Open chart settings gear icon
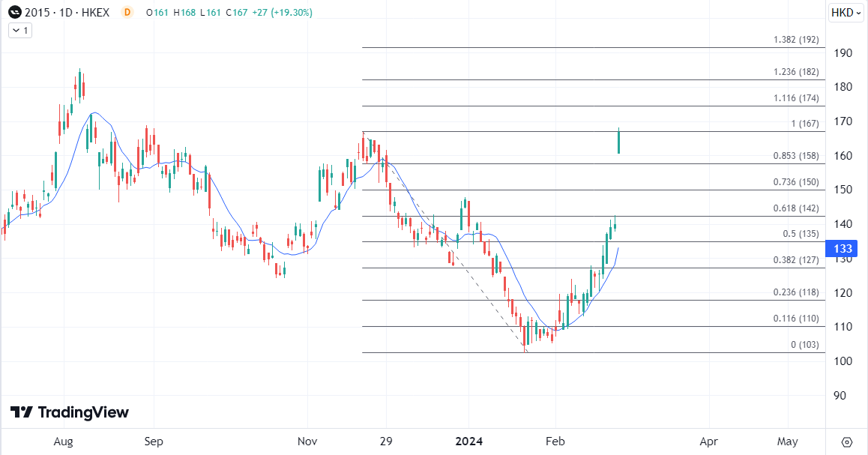Screen dimensions: 868x455 pos(846,442)
